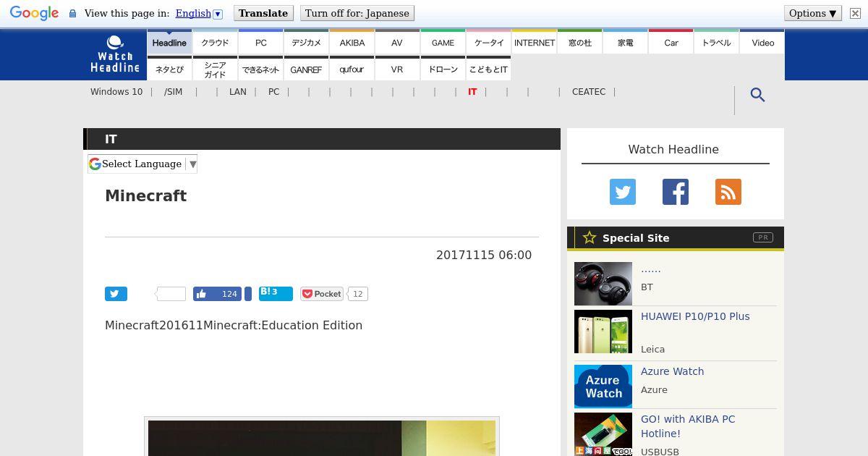This screenshot has height=456, width=868.
Task: Open the CEATEC topic link
Action: (x=589, y=92)
